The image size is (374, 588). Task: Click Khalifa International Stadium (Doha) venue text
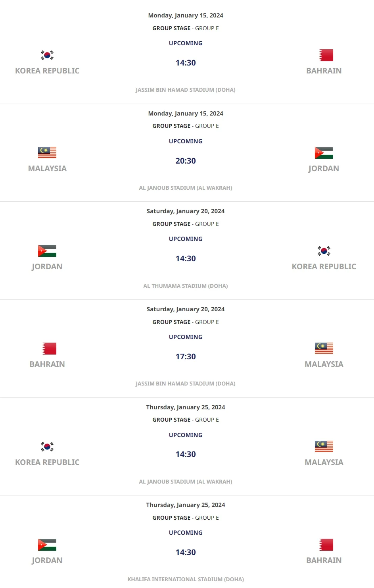[186, 579]
